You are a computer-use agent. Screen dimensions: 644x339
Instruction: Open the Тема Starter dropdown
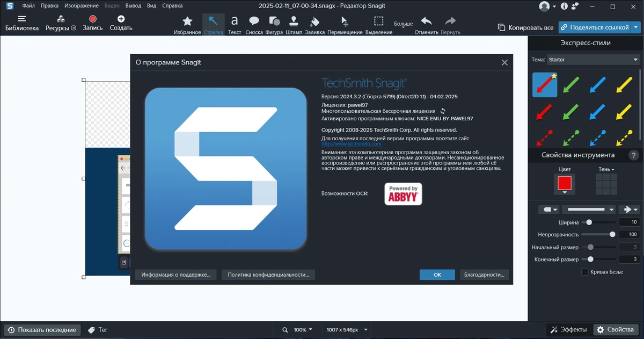click(592, 60)
